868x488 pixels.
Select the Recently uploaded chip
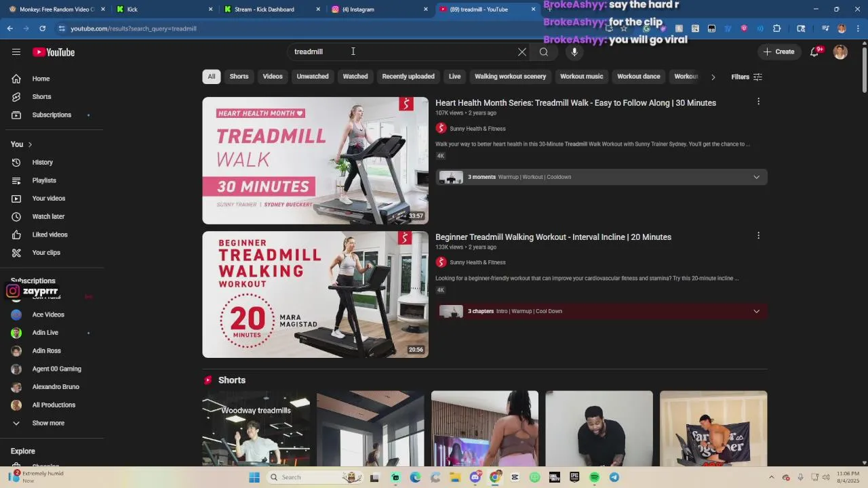pyautogui.click(x=408, y=77)
